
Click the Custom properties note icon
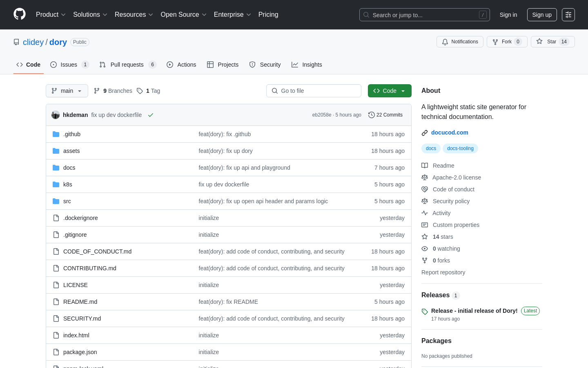(x=425, y=225)
